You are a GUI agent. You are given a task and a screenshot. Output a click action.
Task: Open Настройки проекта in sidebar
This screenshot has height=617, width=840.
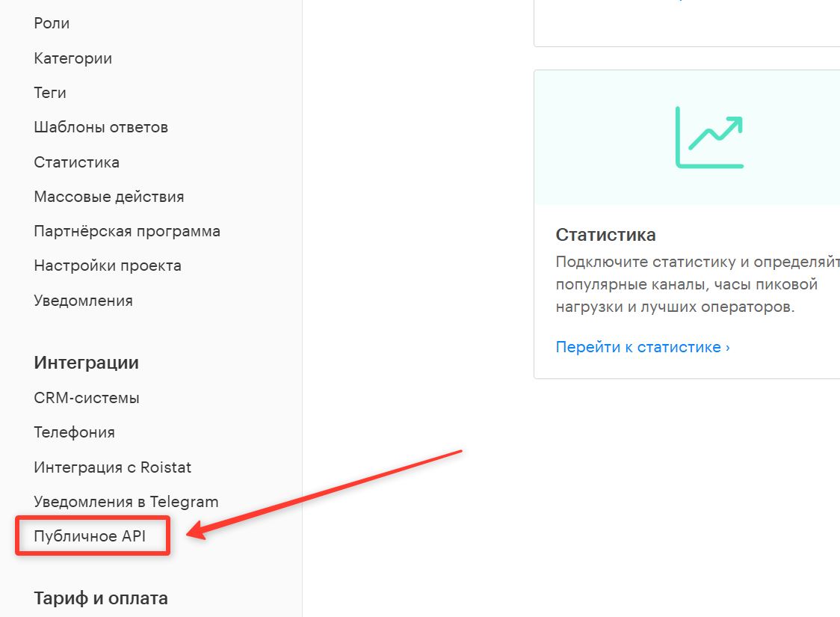pos(108,265)
